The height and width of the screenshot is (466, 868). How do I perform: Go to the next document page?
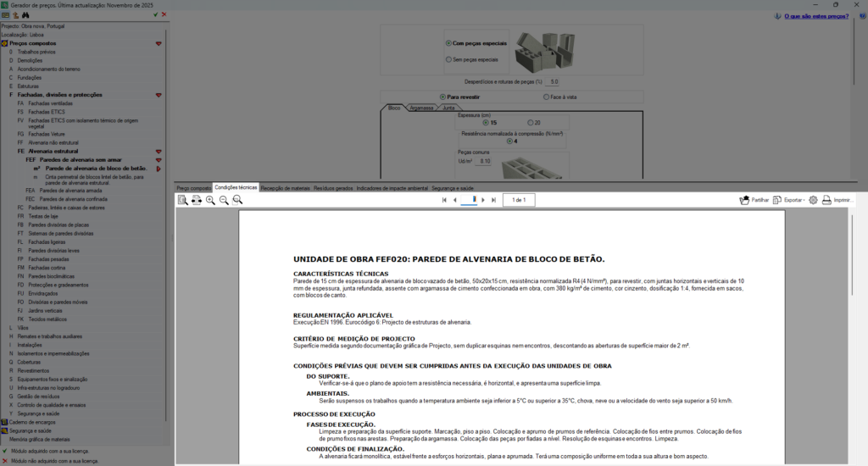coord(483,200)
